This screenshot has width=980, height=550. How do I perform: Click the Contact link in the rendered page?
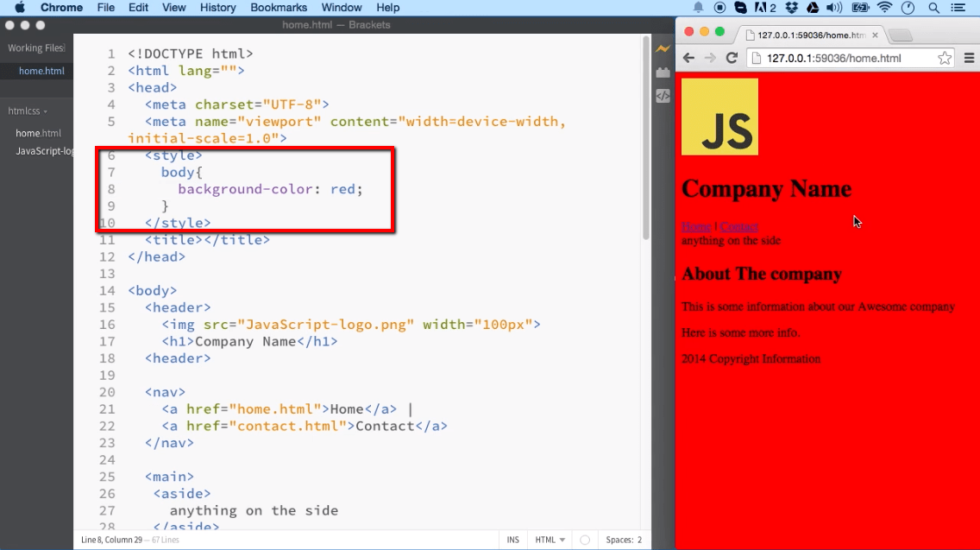click(x=739, y=226)
